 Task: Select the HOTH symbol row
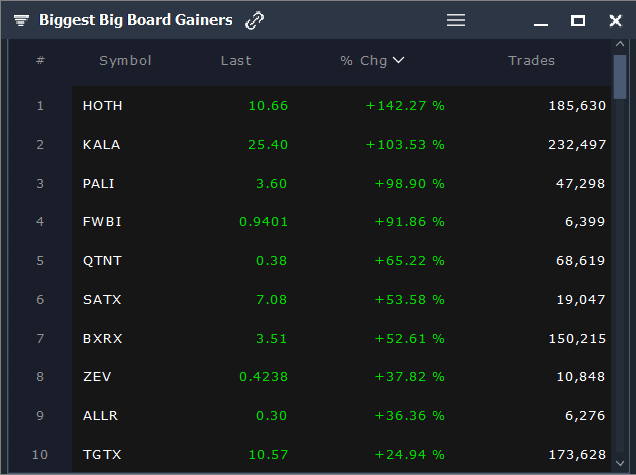point(103,105)
